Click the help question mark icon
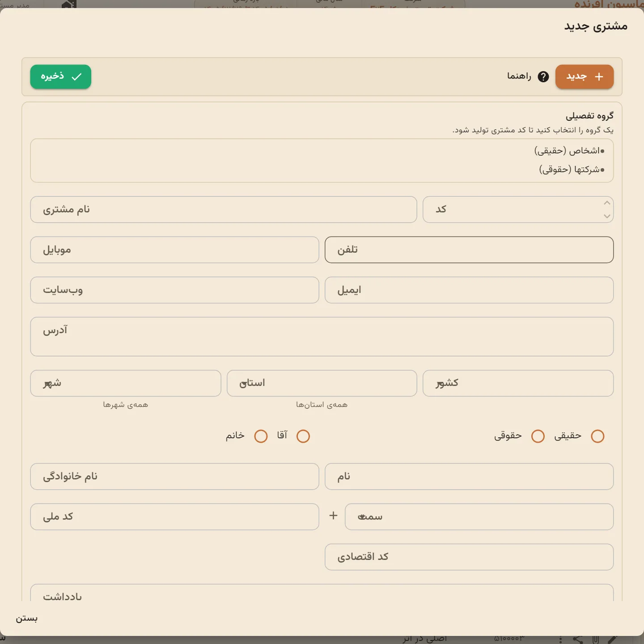 point(543,77)
